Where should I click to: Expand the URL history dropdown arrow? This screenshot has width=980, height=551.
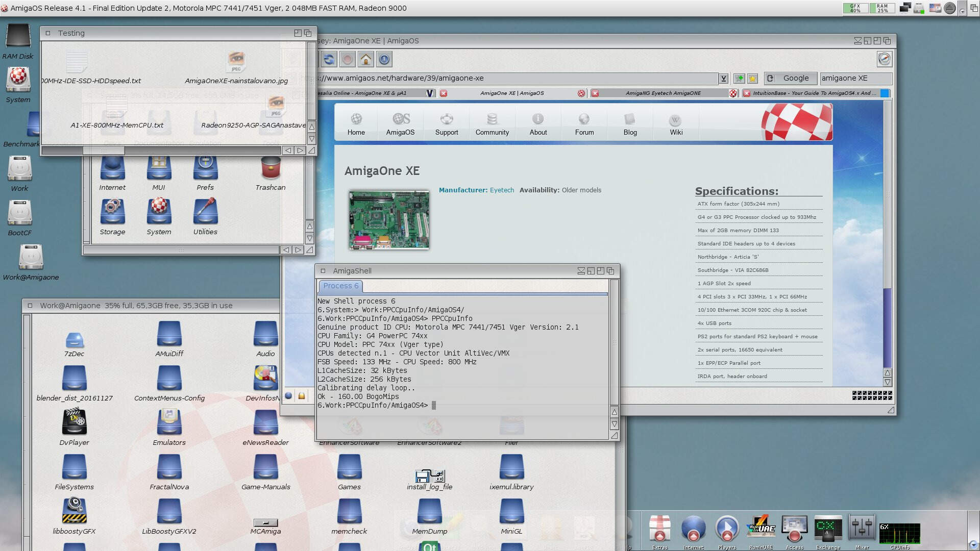click(723, 78)
